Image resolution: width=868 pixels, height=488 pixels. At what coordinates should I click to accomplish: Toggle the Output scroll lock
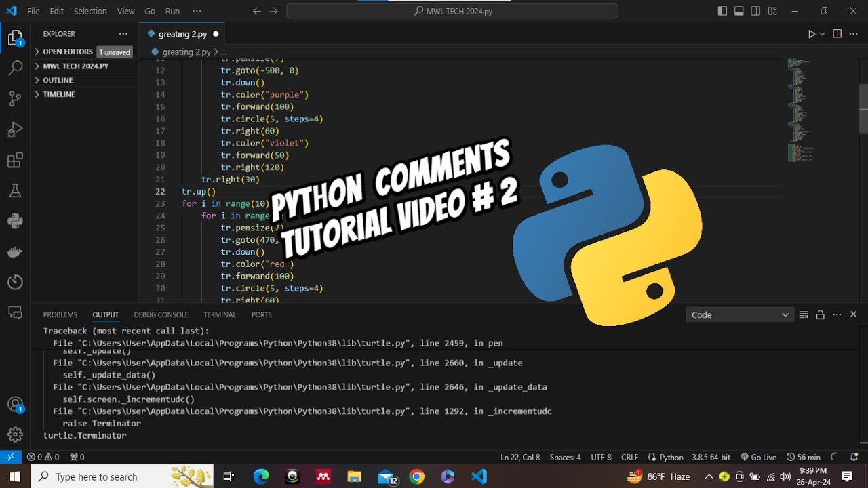coord(820,314)
